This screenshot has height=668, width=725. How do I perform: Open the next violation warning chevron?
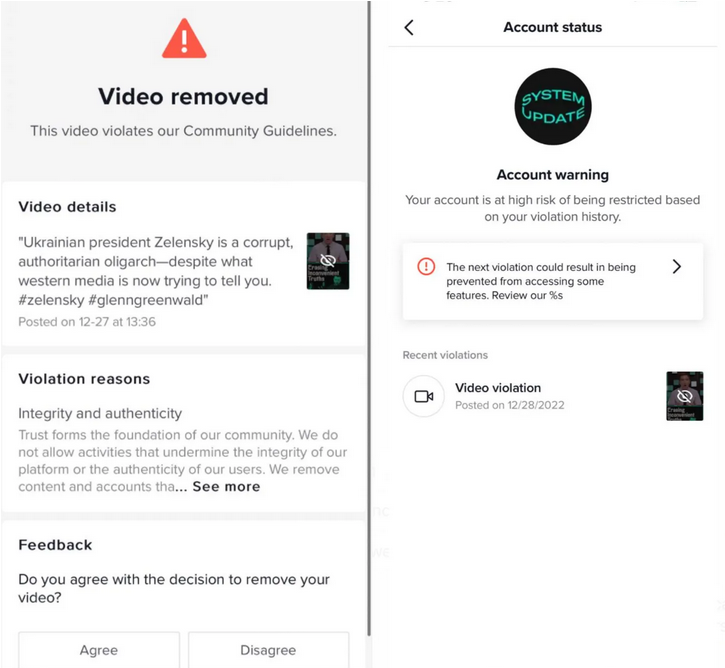pos(676,267)
